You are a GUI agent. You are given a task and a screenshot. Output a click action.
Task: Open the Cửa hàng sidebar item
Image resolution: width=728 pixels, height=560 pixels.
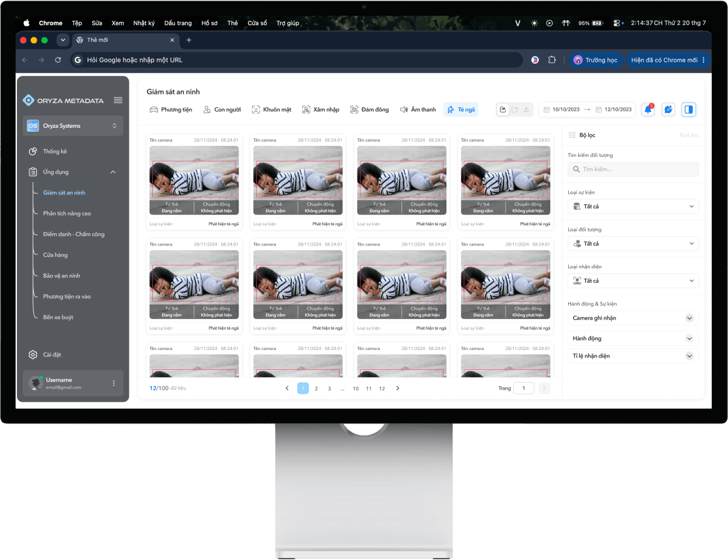pos(55,255)
